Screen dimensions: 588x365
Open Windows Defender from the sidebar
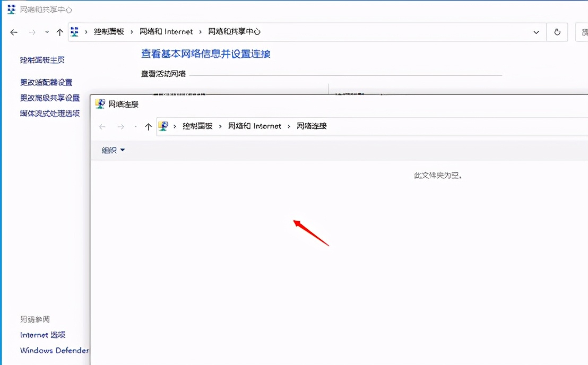click(x=54, y=351)
